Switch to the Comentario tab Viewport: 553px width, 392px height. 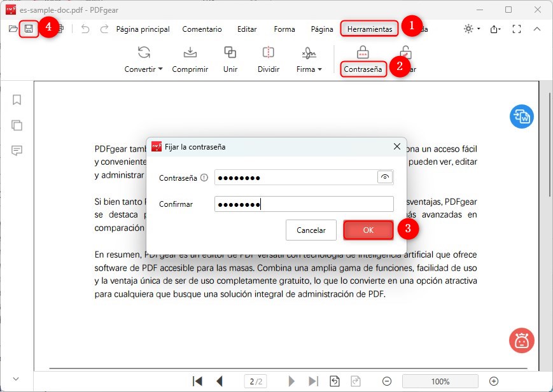tap(202, 29)
